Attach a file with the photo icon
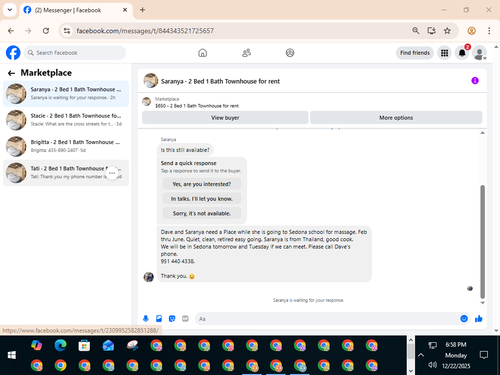This screenshot has width=500, height=375. click(x=159, y=319)
